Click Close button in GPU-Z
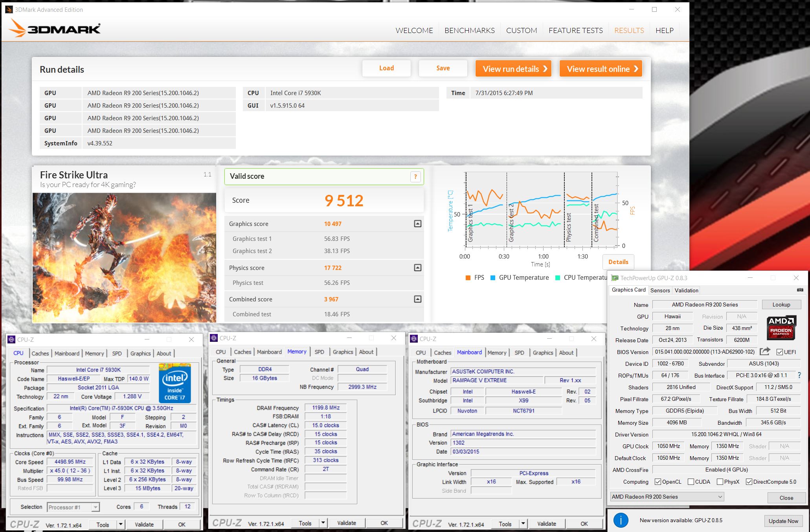This screenshot has height=532, width=810. (x=786, y=497)
